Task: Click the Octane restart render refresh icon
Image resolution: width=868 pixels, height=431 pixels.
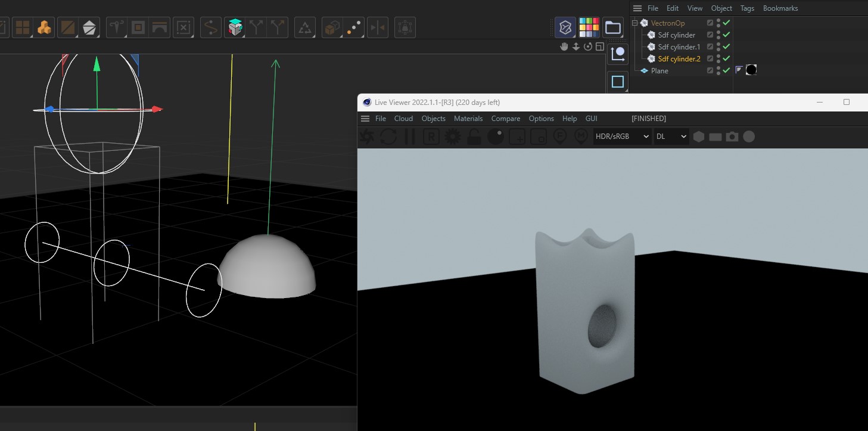Action: (x=388, y=137)
